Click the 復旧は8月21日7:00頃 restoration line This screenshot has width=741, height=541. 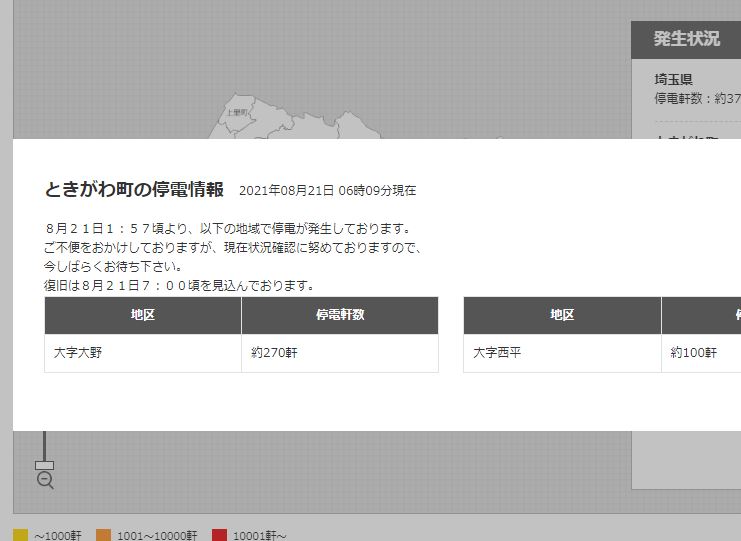(179, 285)
